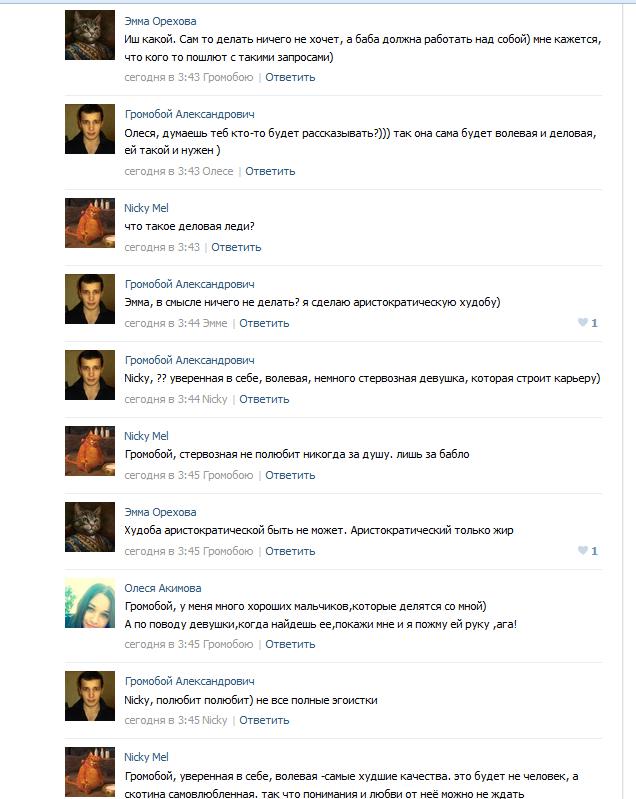This screenshot has width=636, height=799.
Task: Click Громобой's avatar beside 'Олеся, думаешь' comment
Action: click(x=90, y=129)
